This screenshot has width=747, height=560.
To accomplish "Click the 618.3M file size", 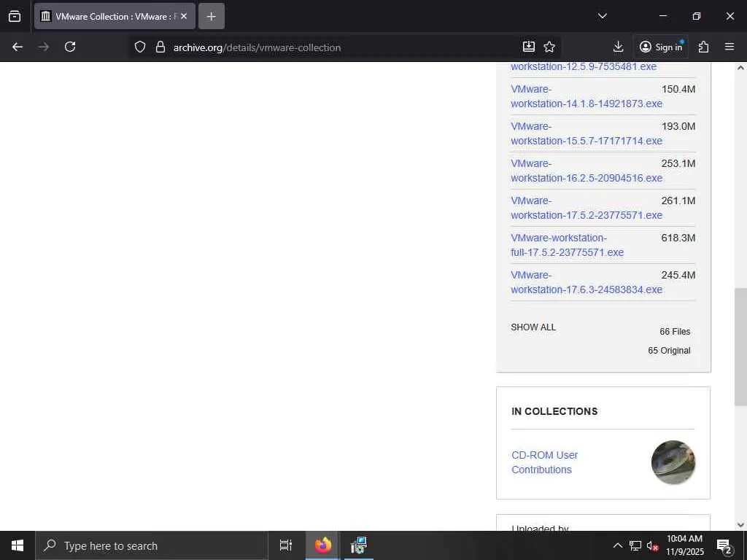I will [678, 238].
